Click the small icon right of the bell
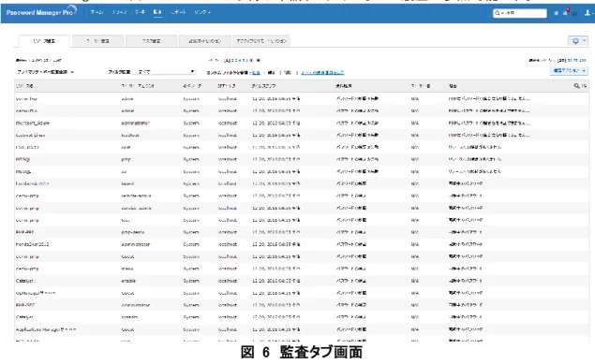 pyautogui.click(x=574, y=14)
